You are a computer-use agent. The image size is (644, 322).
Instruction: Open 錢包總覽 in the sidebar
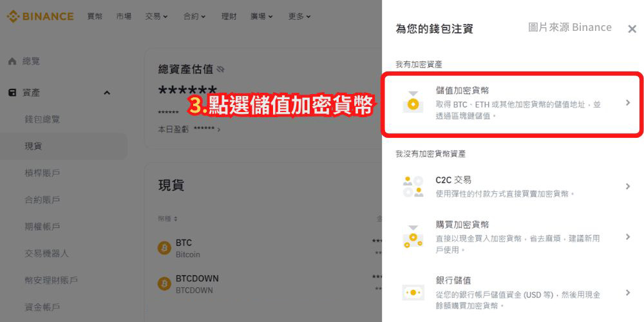coord(43,120)
